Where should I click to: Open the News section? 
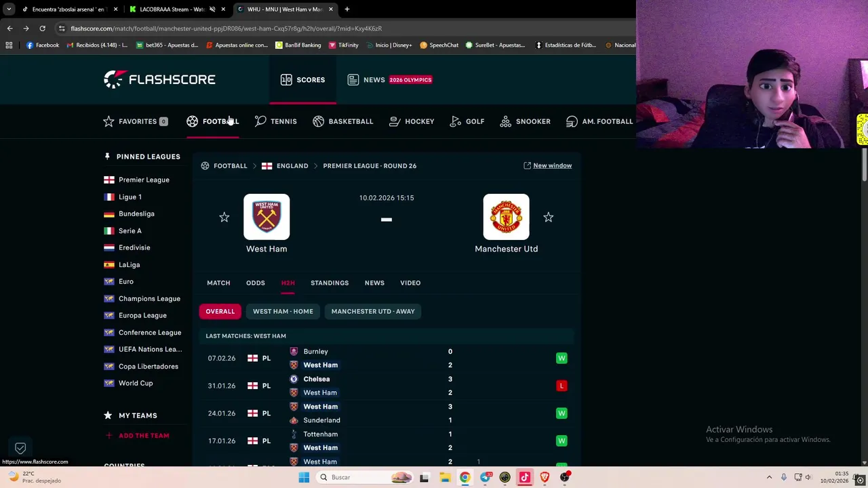[x=389, y=79]
